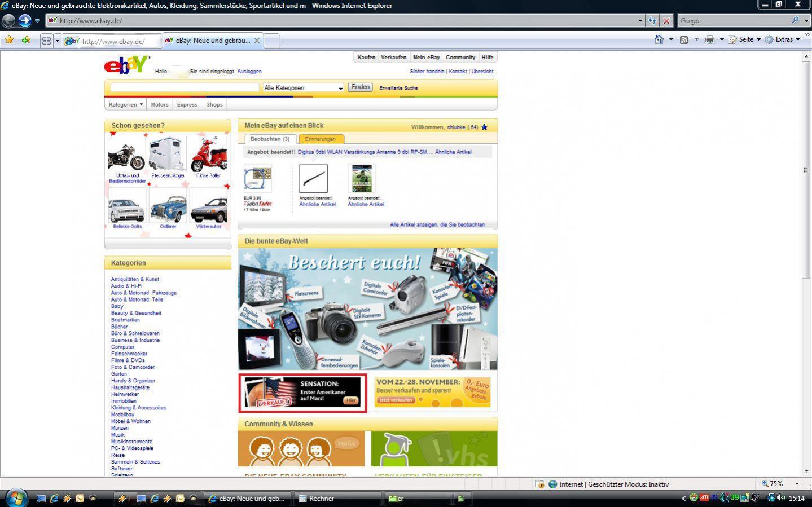Image resolution: width=812 pixels, height=507 pixels.
Task: Click the Erweiterte Suche link
Action: coord(398,88)
